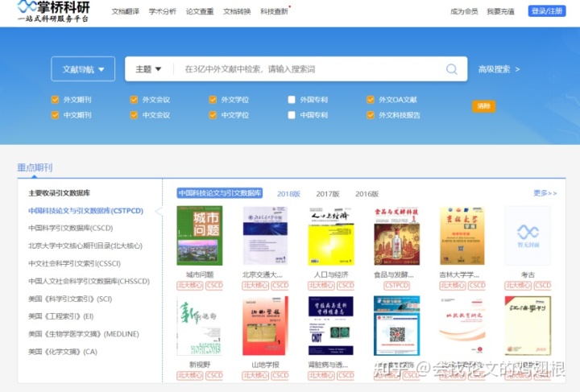Click the 考古 journal title text
This screenshot has width=580, height=392.
point(528,274)
